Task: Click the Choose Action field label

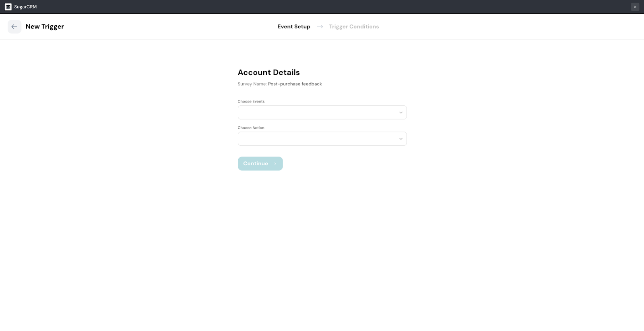Action: pyautogui.click(x=251, y=128)
